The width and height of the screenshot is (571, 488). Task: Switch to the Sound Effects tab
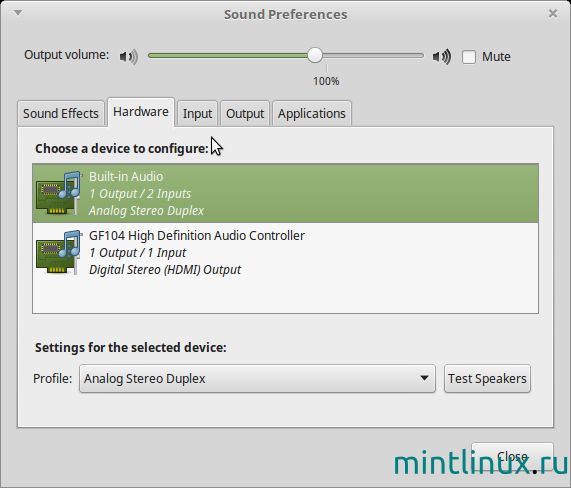tap(61, 113)
